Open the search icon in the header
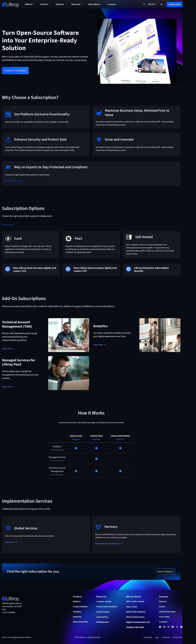This screenshot has width=196, height=644. coord(144,4)
